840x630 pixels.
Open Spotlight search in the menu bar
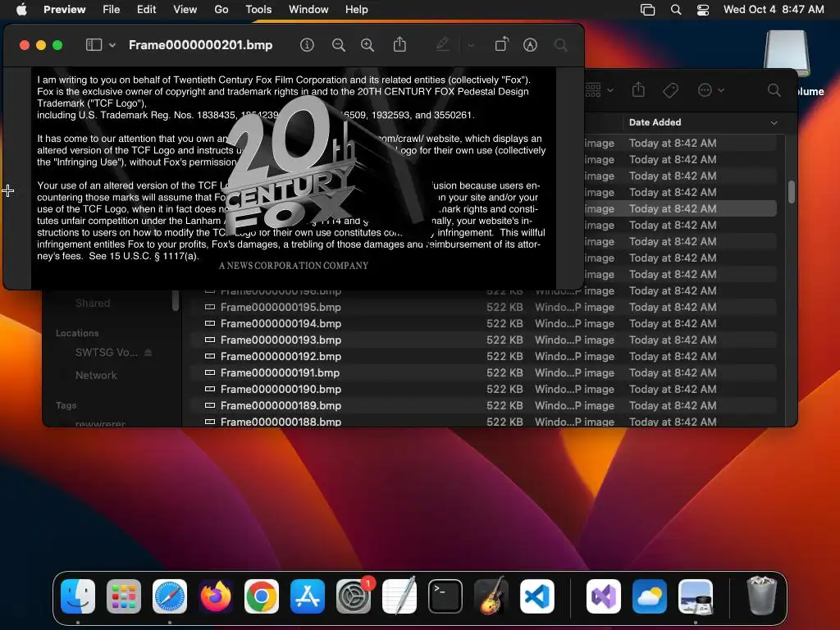(x=676, y=10)
